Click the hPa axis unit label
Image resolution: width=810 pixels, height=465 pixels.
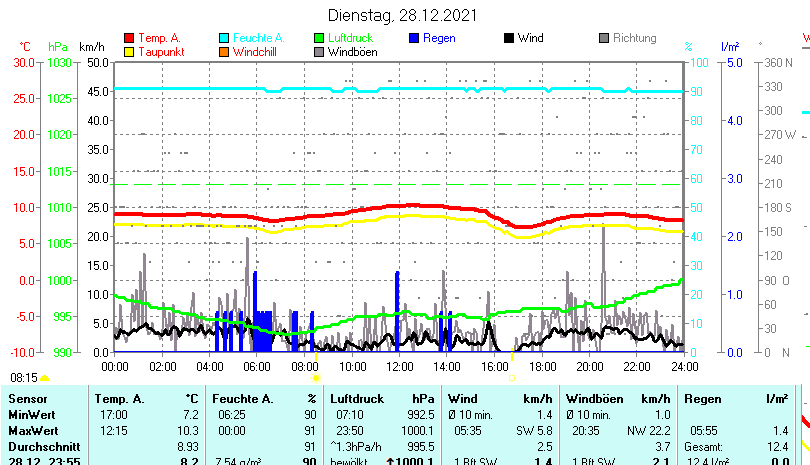pyautogui.click(x=58, y=47)
